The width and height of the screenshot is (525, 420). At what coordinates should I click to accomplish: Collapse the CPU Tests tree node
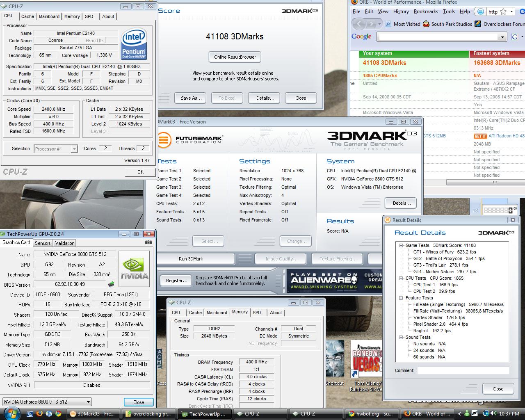(x=401, y=278)
